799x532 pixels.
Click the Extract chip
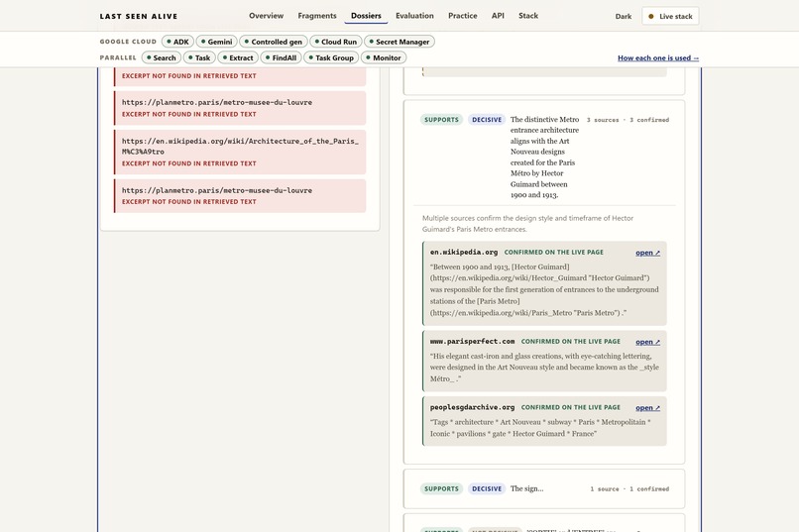238,57
